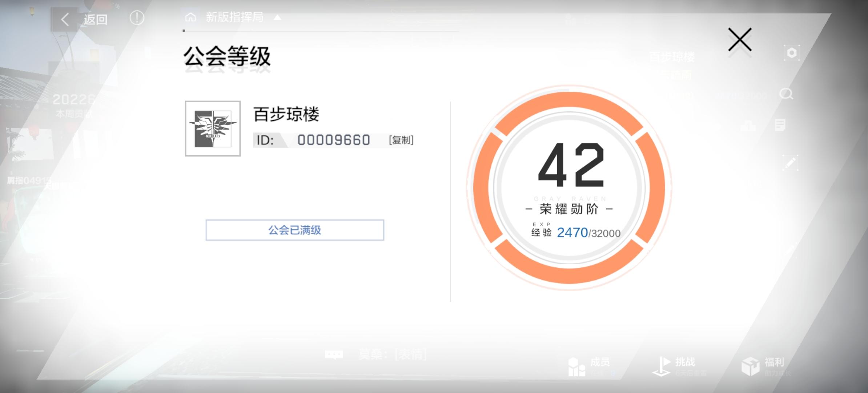Tap the hexagon settings icon at right
This screenshot has width=868, height=393.
pyautogui.click(x=792, y=53)
